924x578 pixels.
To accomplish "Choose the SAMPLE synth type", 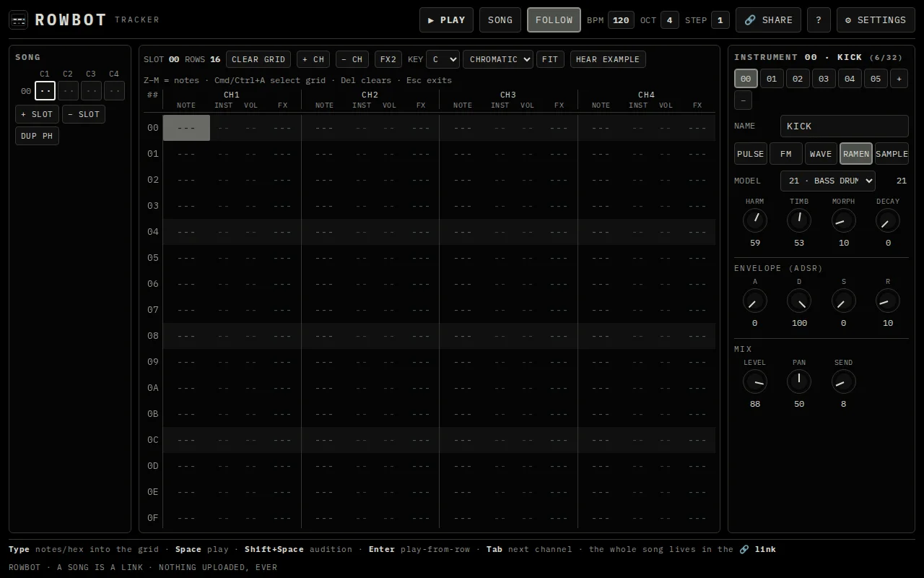I will pos(892,154).
